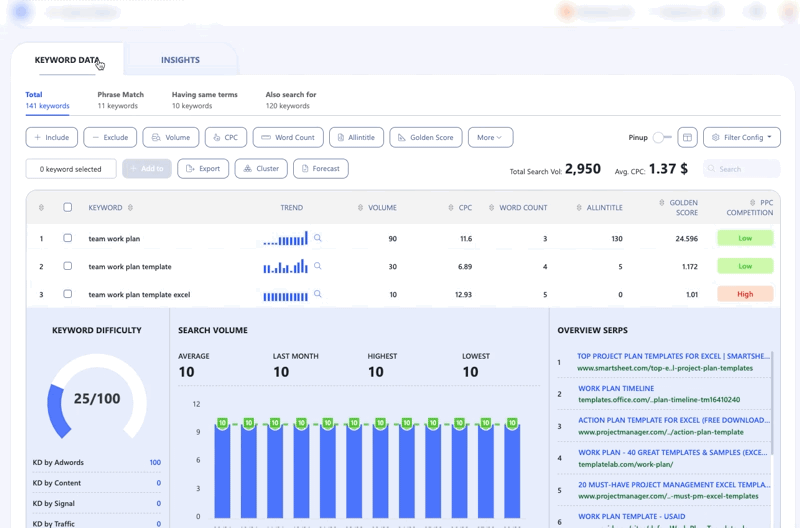Sort by PPC COMPETITION column icon
This screenshot has height=528, width=800.
point(752,203)
